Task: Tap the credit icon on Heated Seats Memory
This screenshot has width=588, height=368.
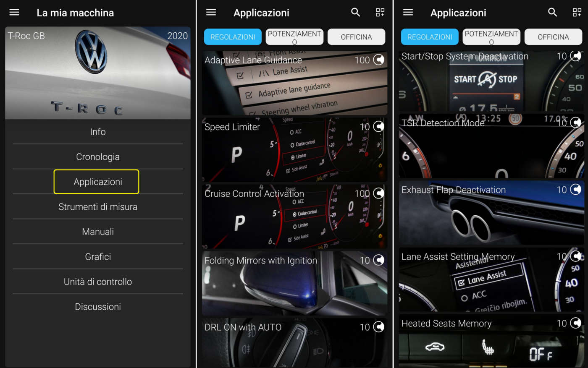Action: tap(576, 323)
